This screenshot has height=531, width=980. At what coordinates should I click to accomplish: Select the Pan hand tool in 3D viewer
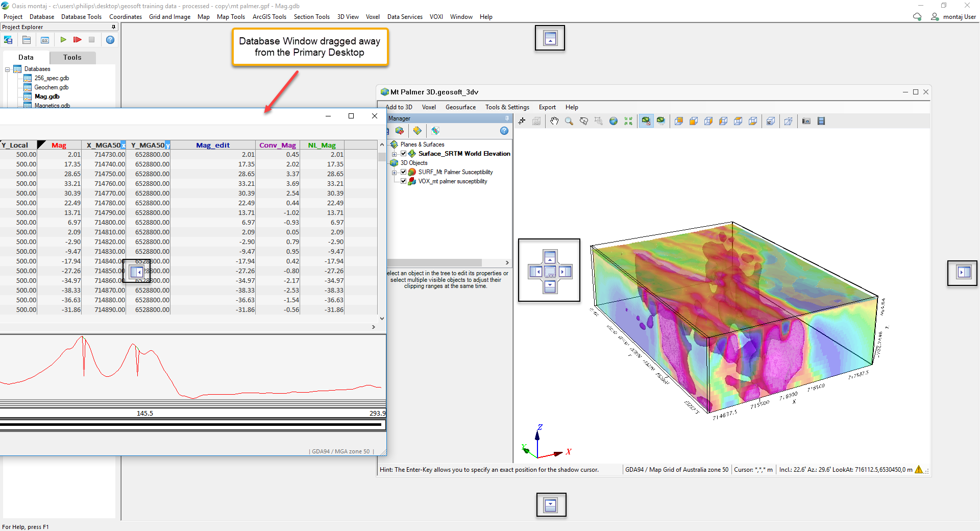click(554, 121)
